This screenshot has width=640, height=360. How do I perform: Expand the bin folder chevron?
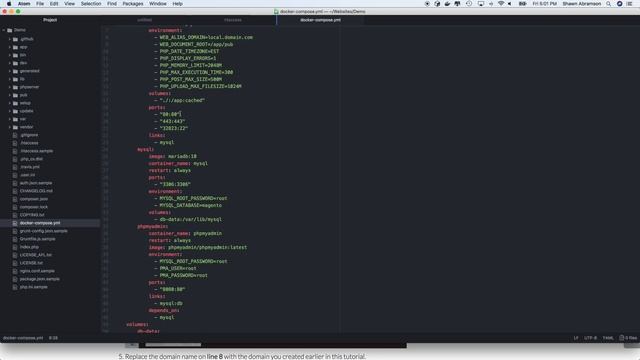click(9, 55)
